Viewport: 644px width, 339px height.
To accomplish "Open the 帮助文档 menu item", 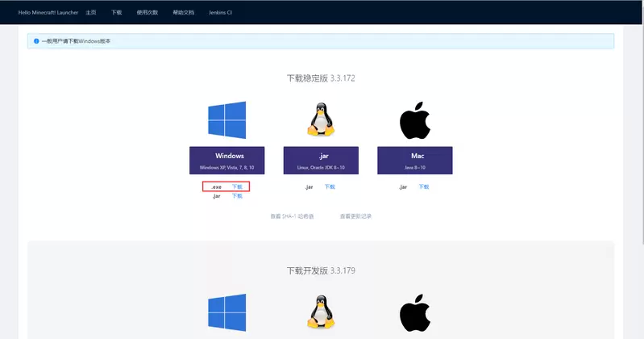I will 184,12.
